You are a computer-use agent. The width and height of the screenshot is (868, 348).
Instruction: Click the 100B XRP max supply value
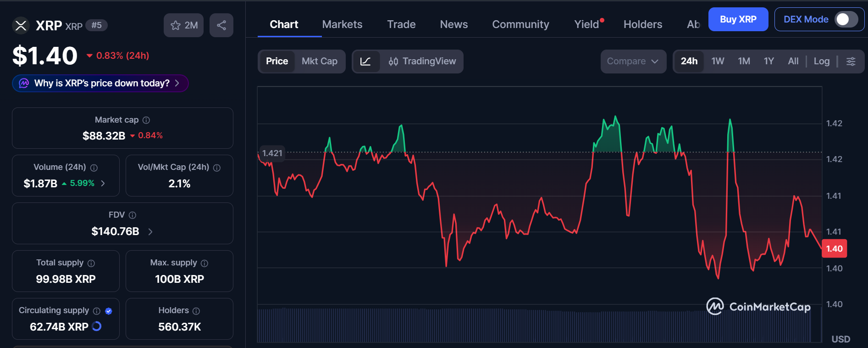(179, 279)
